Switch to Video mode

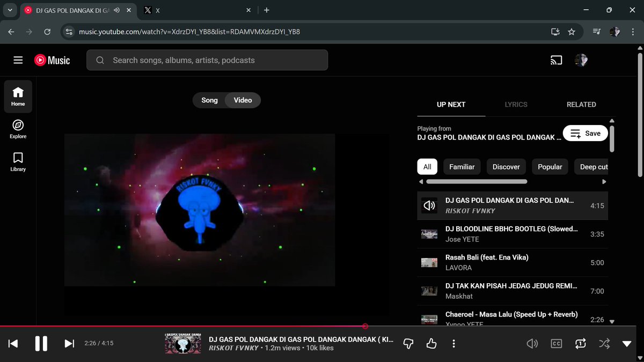pyautogui.click(x=243, y=100)
